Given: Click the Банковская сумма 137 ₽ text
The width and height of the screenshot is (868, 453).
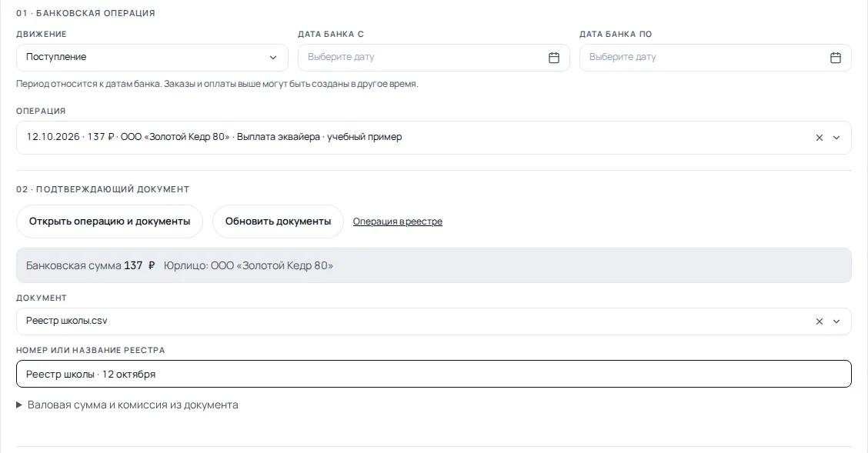Looking at the screenshot, I should pos(90,265).
